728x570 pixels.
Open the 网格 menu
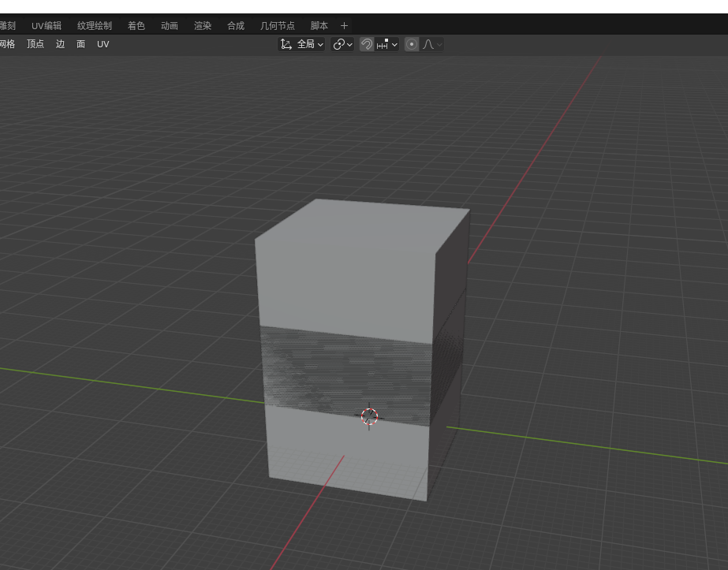(x=7, y=44)
